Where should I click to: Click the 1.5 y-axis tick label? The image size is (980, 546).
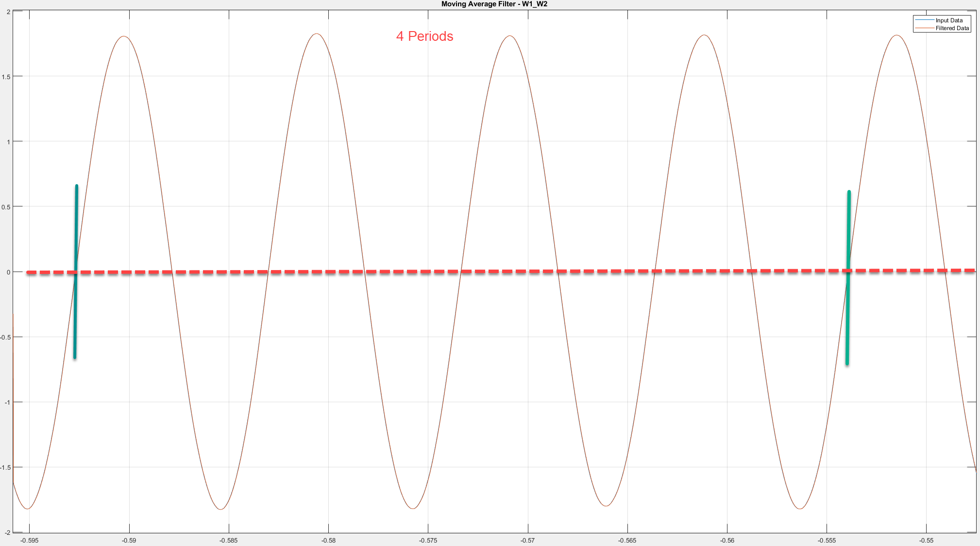[x=6, y=77]
